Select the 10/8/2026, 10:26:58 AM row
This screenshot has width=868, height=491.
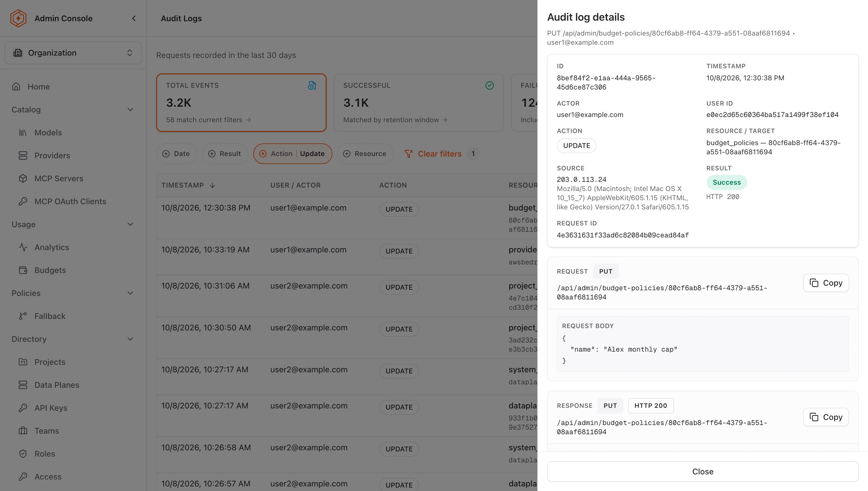[346, 455]
